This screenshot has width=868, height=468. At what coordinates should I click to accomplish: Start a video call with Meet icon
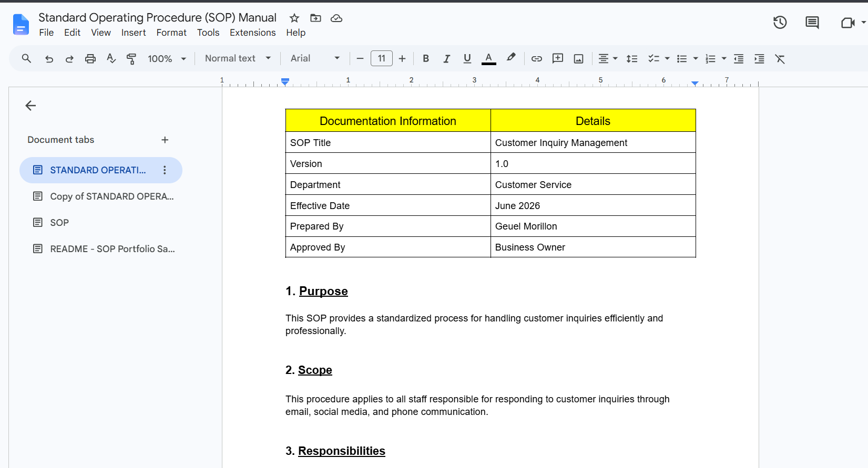tap(847, 23)
